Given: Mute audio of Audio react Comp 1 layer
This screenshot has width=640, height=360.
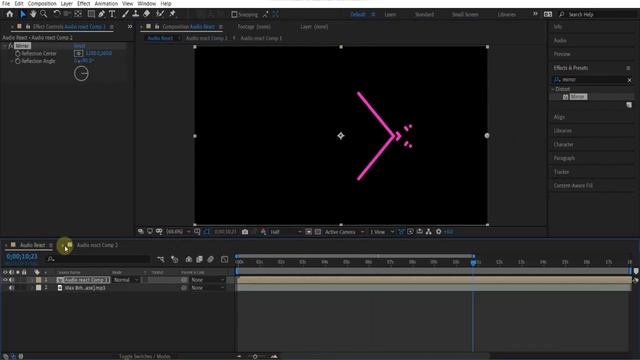Looking at the screenshot, I should click(x=11, y=280).
